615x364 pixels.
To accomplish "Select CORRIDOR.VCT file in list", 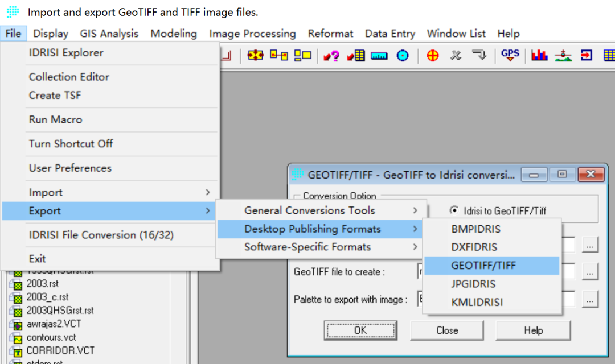I will (60, 350).
